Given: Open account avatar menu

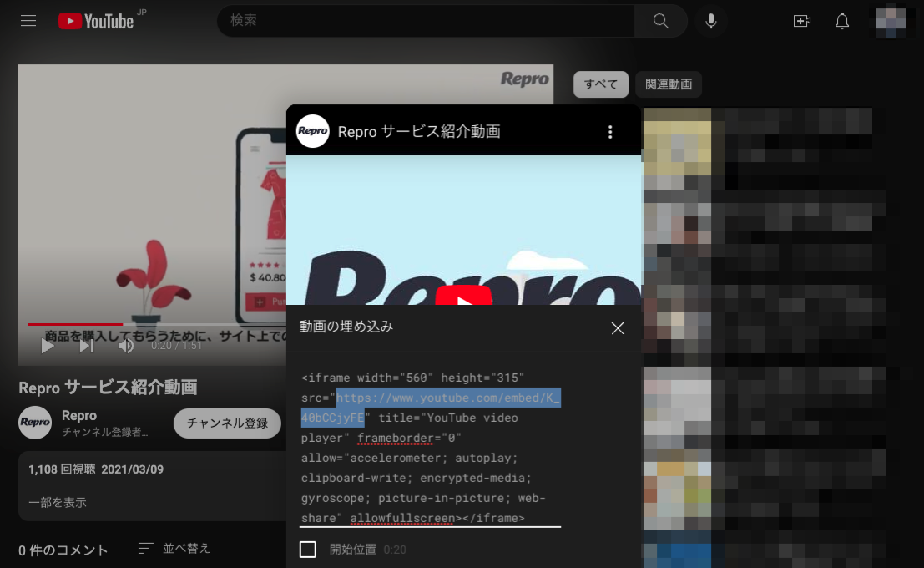Looking at the screenshot, I should click(891, 21).
